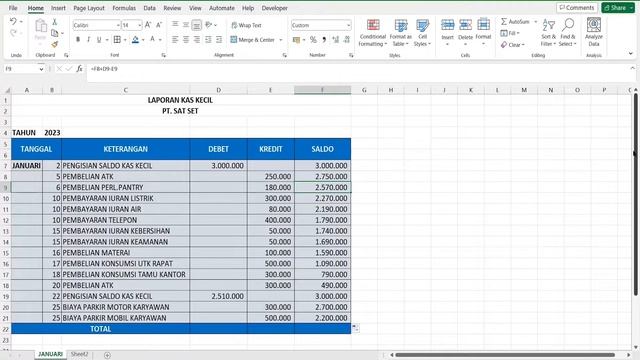Toggle Underline formatting

pyautogui.click(x=99, y=40)
